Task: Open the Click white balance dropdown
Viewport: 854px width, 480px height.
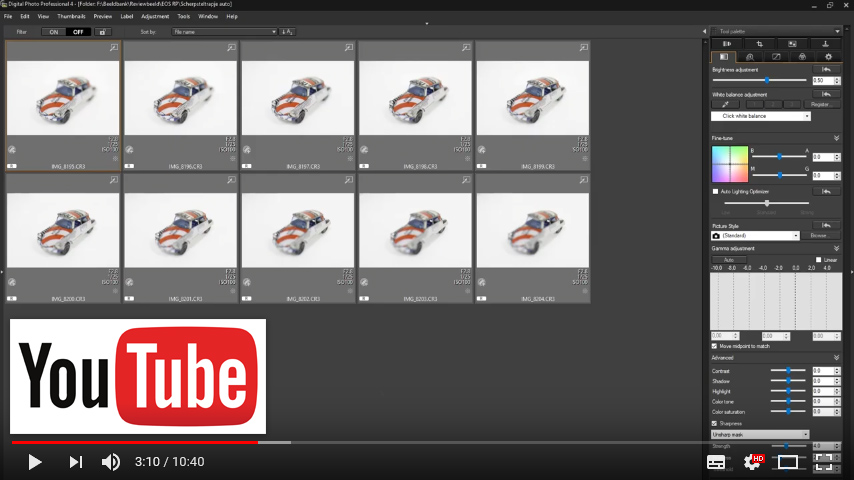Action: (760, 116)
